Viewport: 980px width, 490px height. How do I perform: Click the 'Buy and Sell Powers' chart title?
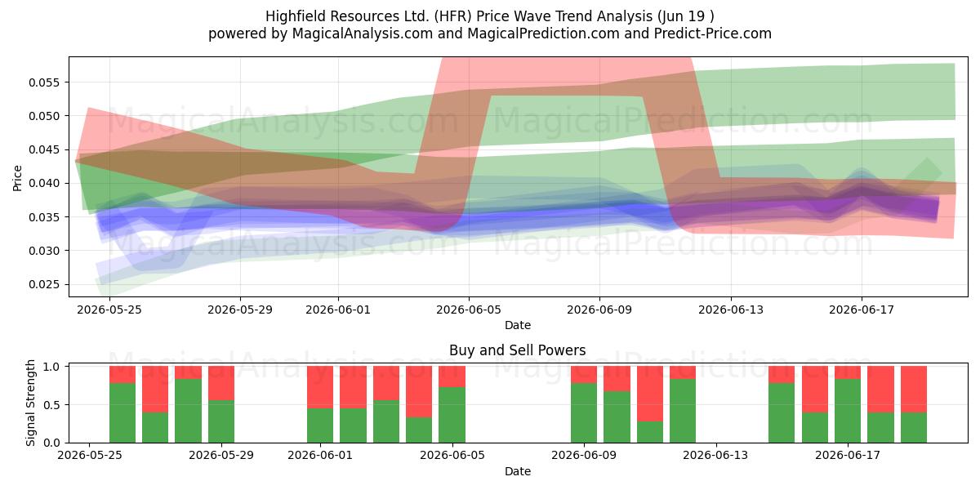click(x=517, y=350)
